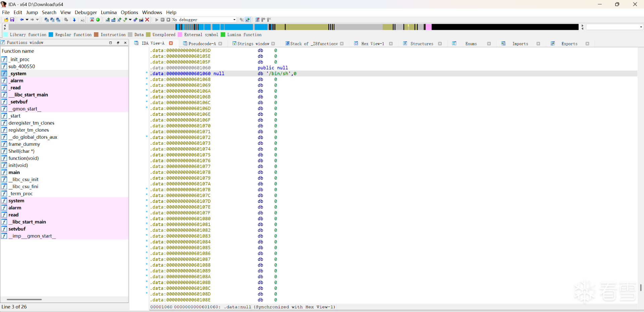Open the Debugger menu
The width and height of the screenshot is (644, 312).
[x=86, y=12]
